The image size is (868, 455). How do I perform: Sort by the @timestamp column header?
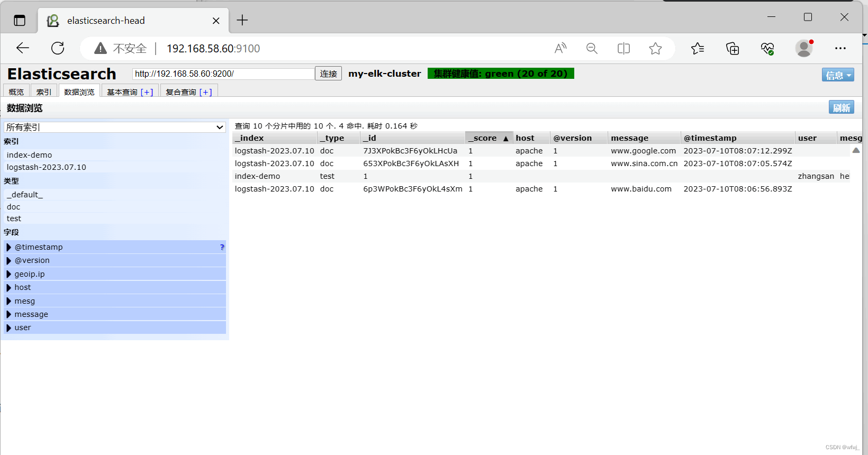tap(738, 138)
